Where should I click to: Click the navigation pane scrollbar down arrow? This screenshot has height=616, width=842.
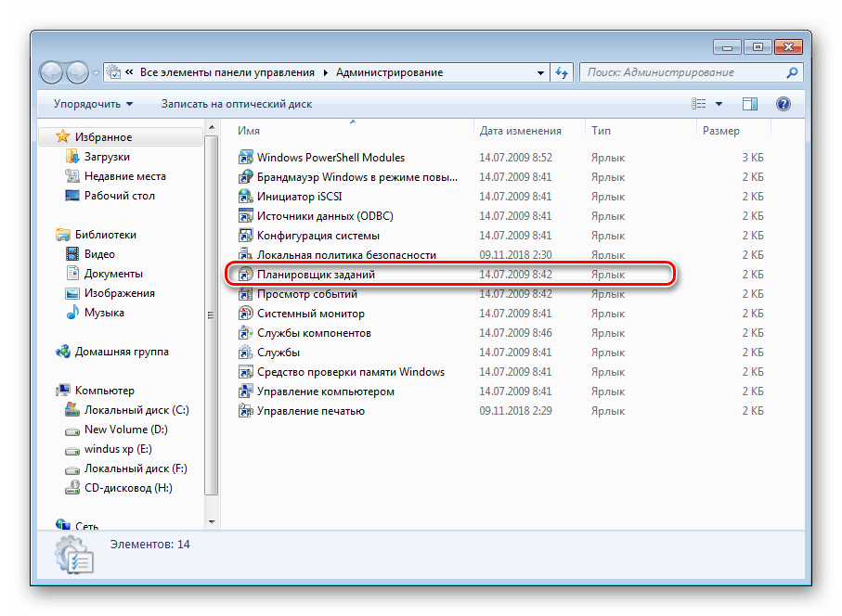(212, 521)
